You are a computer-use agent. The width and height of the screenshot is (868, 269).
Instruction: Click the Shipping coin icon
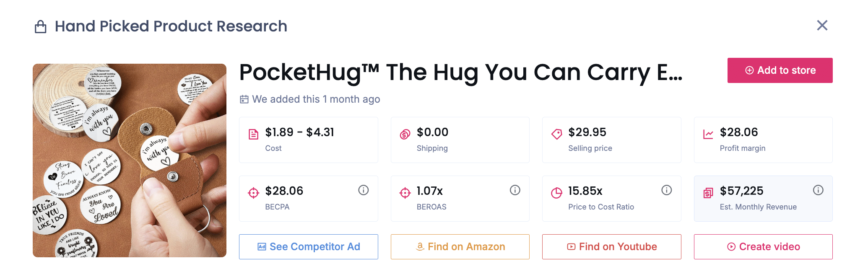click(405, 134)
